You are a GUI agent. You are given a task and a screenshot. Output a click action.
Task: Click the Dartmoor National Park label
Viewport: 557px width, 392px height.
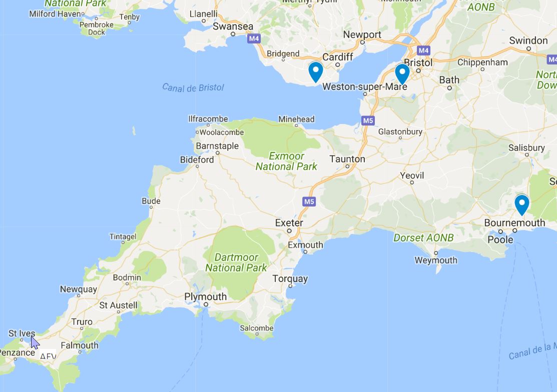236,262
